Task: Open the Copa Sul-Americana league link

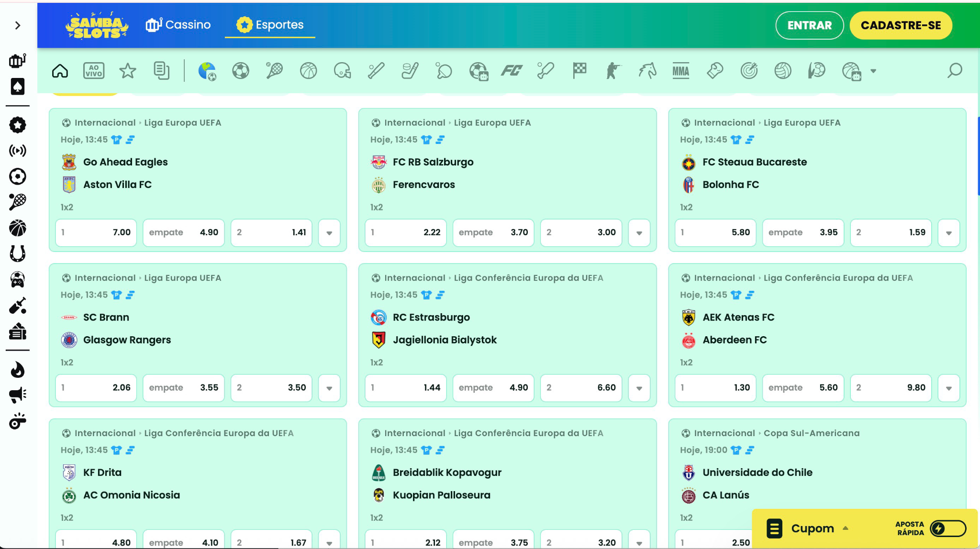Action: pyautogui.click(x=812, y=433)
